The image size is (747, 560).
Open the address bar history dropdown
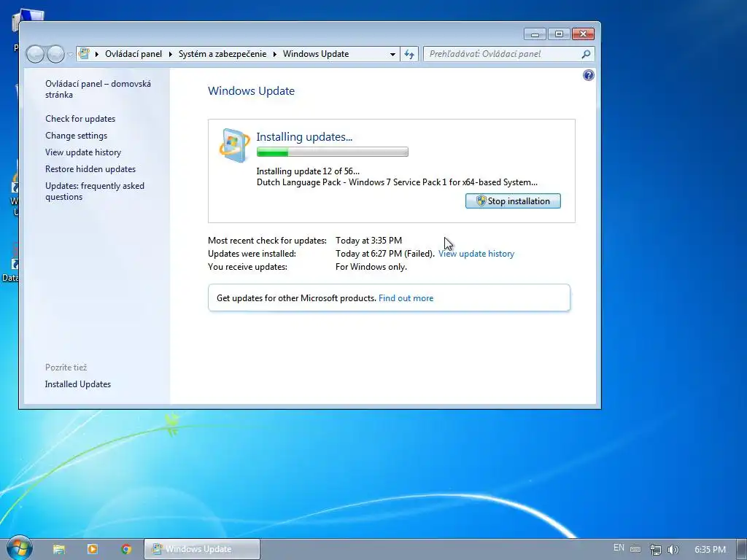click(x=392, y=54)
